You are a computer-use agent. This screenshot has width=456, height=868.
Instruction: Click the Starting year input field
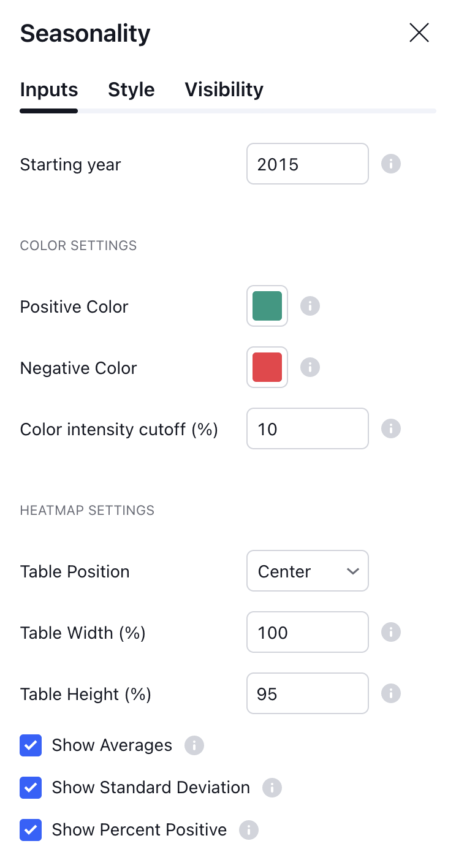tap(307, 164)
